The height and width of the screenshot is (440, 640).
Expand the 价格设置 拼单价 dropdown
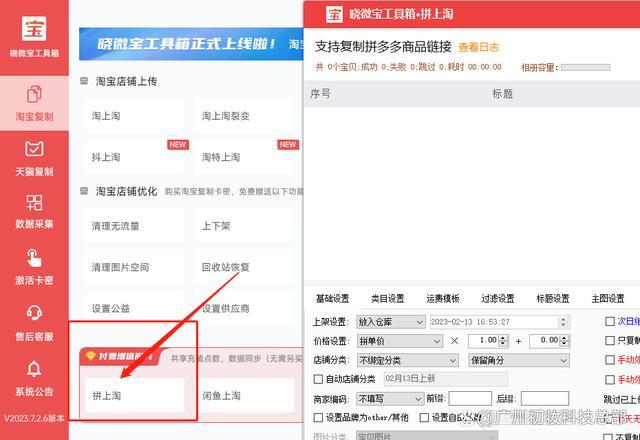(400, 341)
